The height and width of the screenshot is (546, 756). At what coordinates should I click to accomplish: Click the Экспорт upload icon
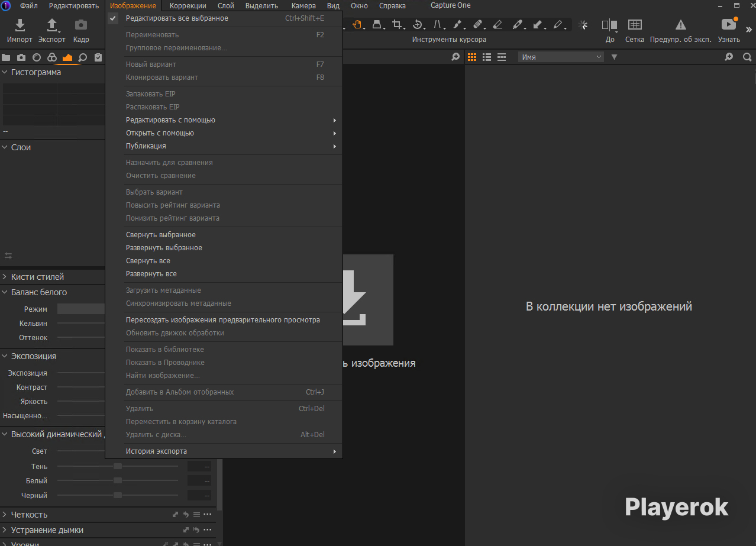coord(52,25)
